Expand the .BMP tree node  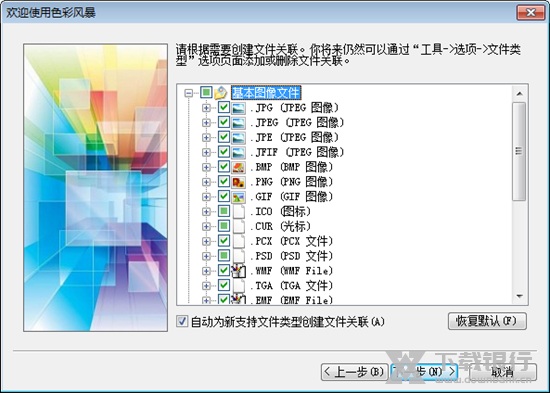pos(206,167)
